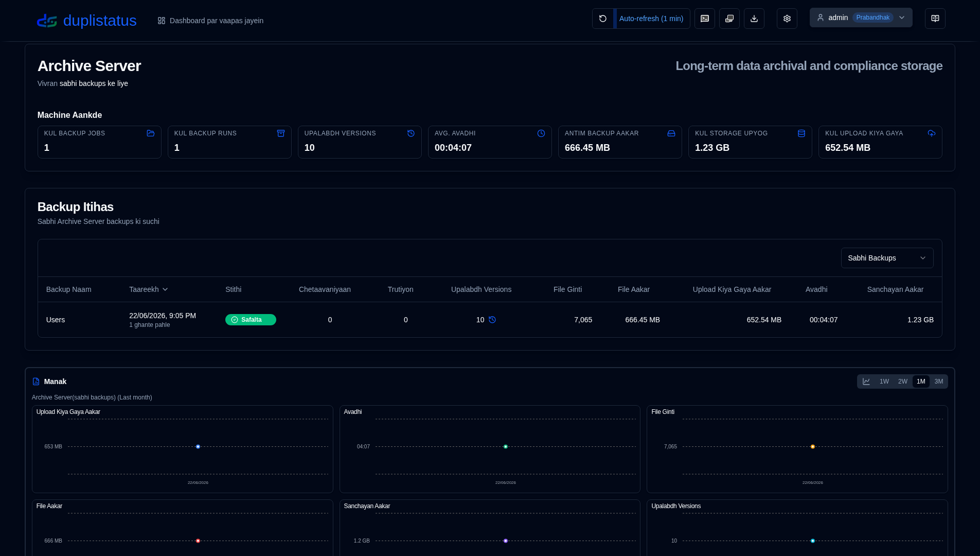Open the user guide book icon
This screenshot has height=556, width=980.
(x=935, y=19)
